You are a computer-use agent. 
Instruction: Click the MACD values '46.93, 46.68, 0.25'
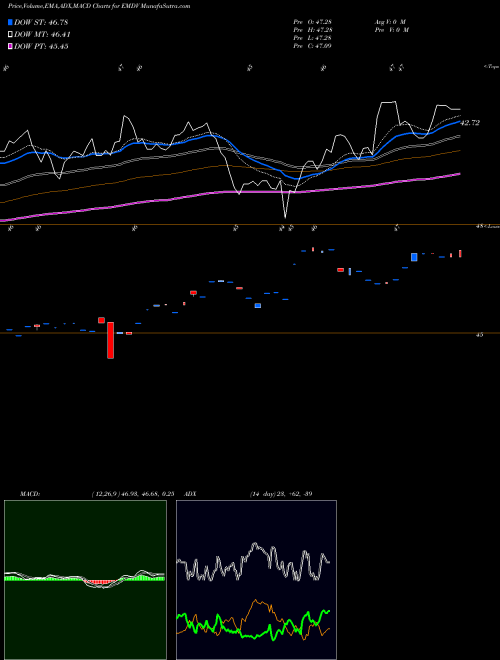coord(146,494)
